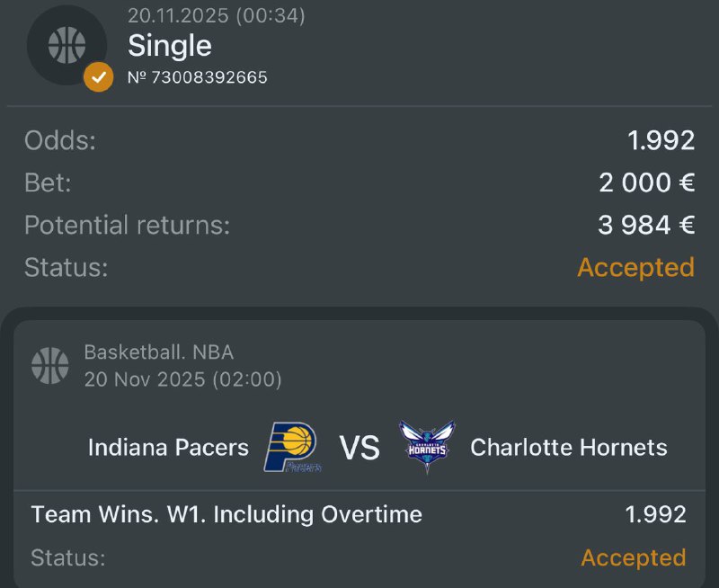Click the Basketball. NBA league label
Screen dimensions: 719x588
tap(159, 352)
